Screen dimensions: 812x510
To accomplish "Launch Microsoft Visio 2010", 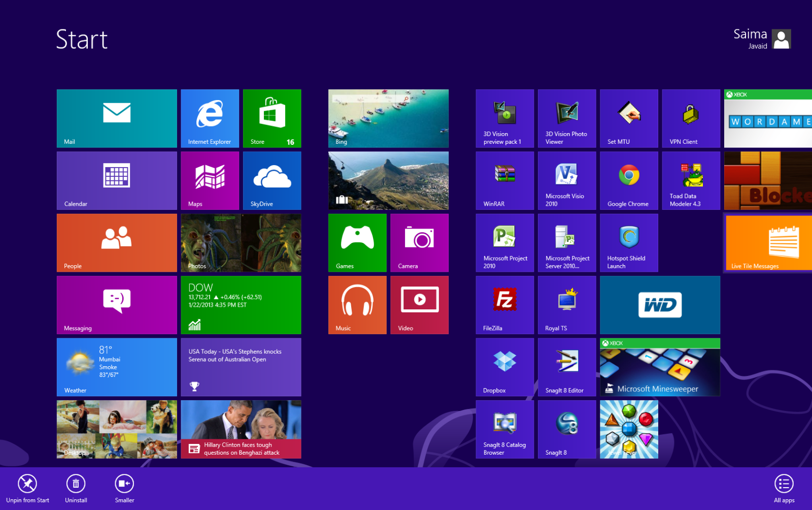I will 567,181.
